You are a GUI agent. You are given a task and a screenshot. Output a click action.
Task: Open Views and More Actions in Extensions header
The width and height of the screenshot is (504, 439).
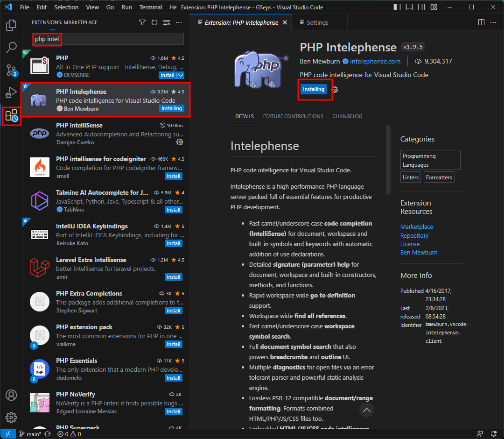pos(179,22)
